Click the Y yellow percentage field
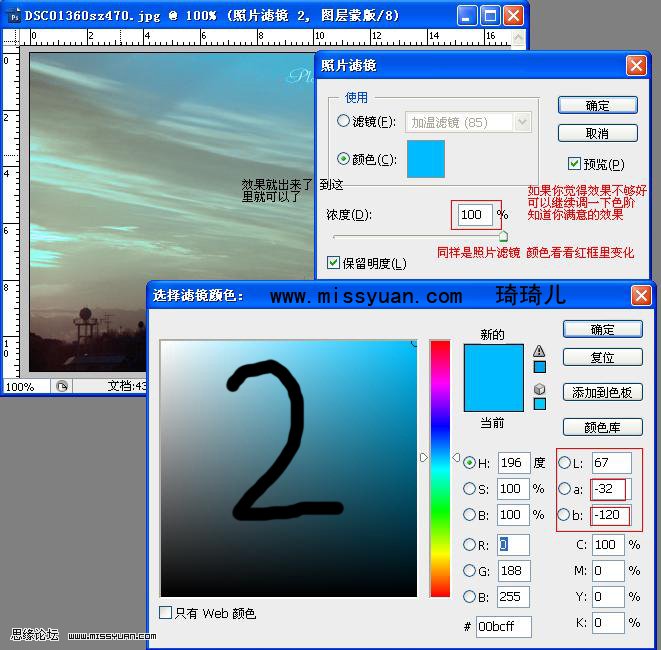 pos(608,596)
